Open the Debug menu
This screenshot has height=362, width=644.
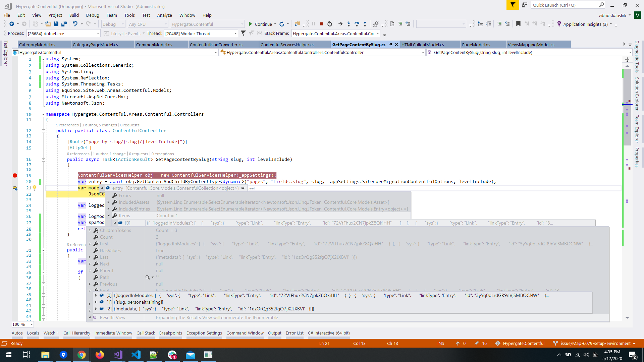coord(93,15)
